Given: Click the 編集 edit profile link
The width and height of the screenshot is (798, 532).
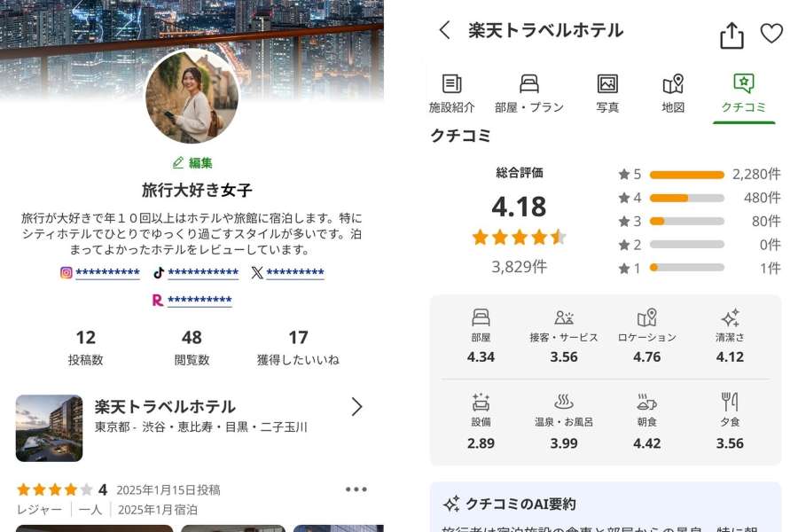Looking at the screenshot, I should point(192,163).
